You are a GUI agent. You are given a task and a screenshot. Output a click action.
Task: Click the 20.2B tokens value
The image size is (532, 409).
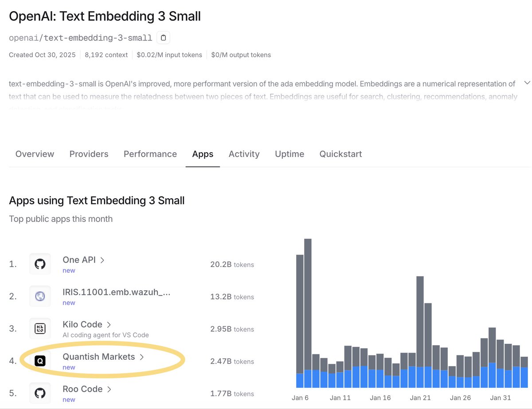point(232,264)
